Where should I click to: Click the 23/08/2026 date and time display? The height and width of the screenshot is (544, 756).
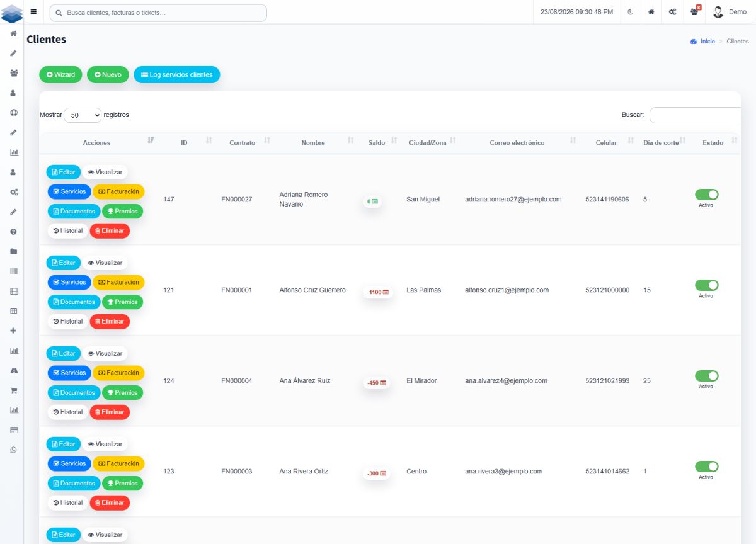pos(577,12)
